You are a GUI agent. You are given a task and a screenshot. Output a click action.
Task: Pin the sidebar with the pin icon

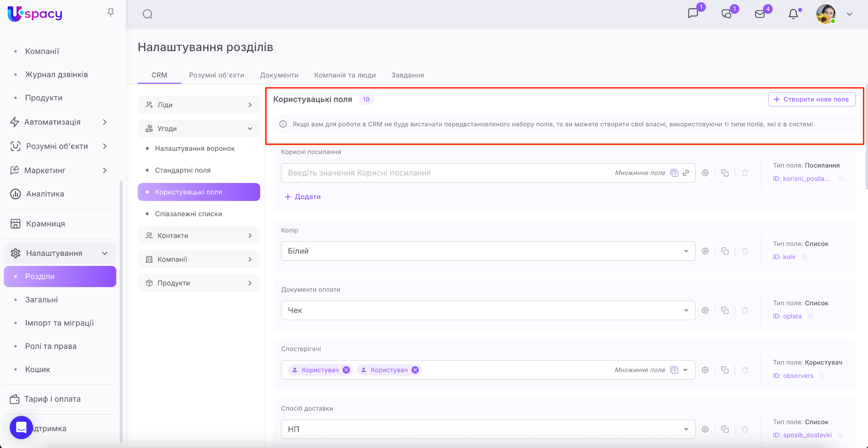point(111,13)
